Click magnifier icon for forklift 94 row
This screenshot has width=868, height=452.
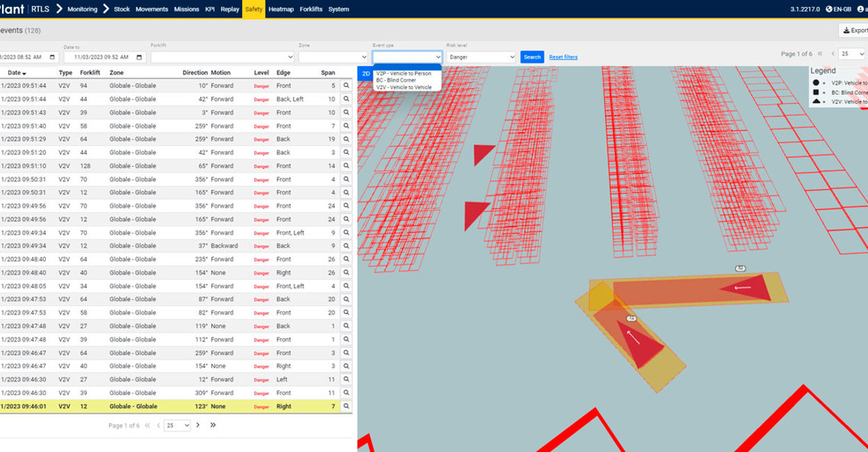click(346, 86)
